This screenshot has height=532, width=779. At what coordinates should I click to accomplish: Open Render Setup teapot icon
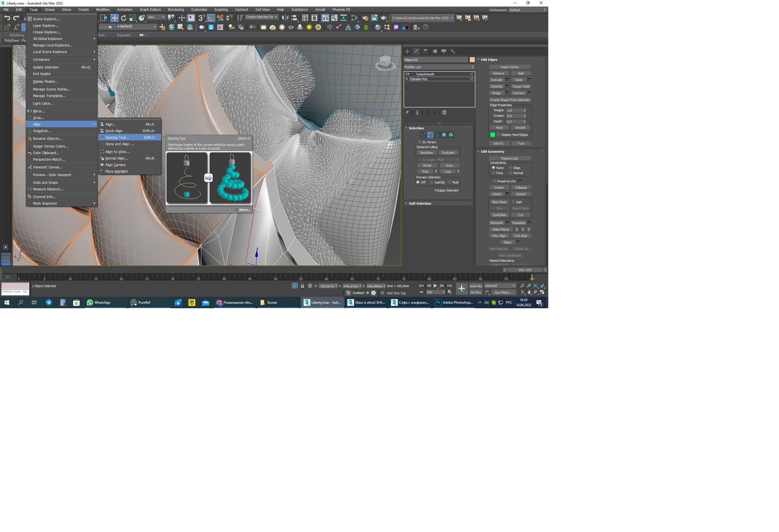point(365,18)
